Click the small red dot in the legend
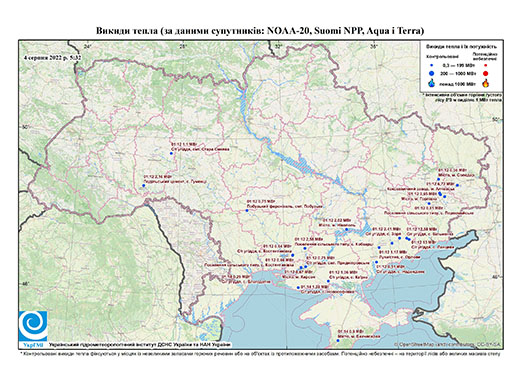Screen dimensions: 520x368 (x=486, y=65)
